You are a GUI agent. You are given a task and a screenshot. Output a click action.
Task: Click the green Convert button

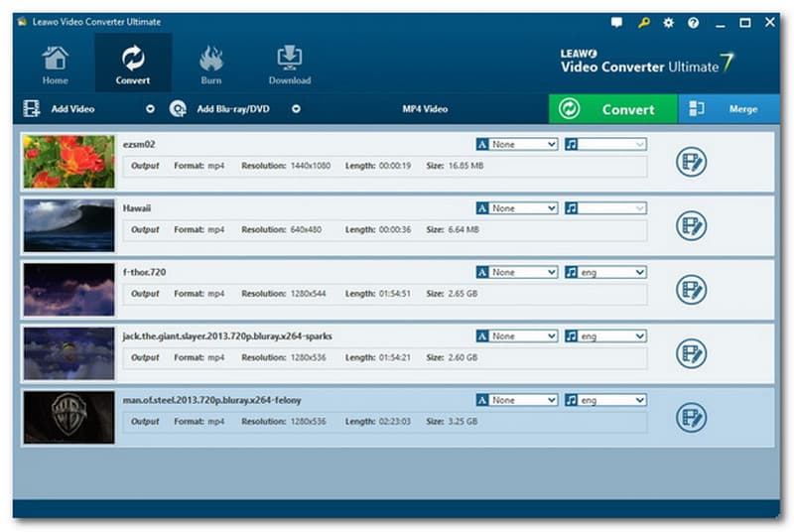point(612,109)
